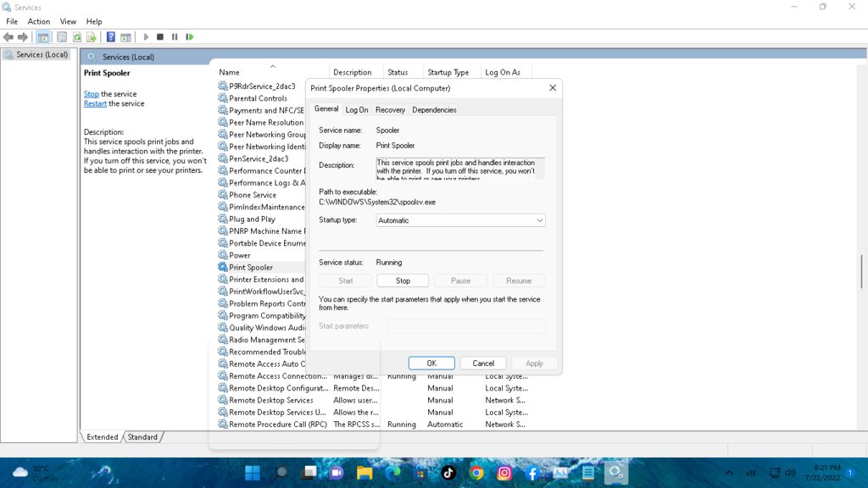The width and height of the screenshot is (868, 488).
Task: Select the Phone Service entry
Action: click(253, 195)
